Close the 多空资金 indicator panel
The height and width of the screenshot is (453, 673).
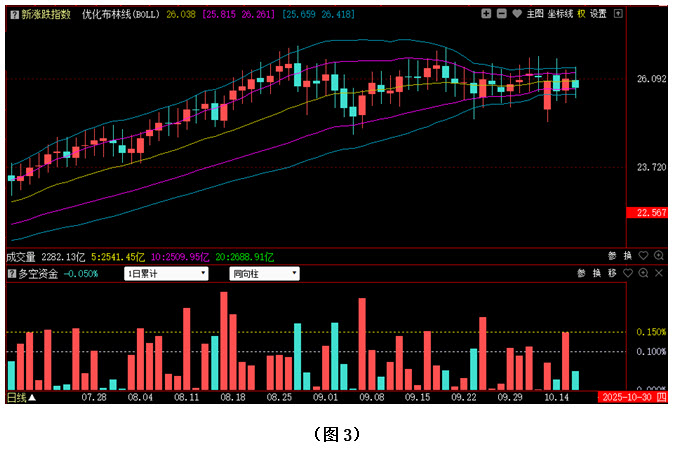pos(657,273)
